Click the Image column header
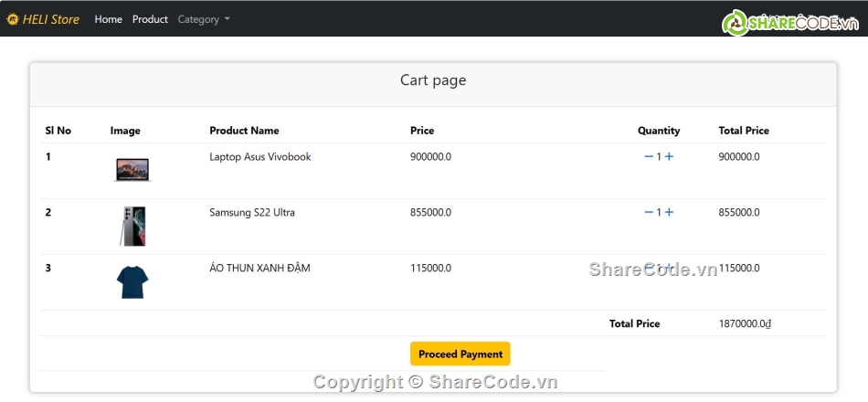Image resolution: width=868 pixels, height=402 pixels. point(125,131)
